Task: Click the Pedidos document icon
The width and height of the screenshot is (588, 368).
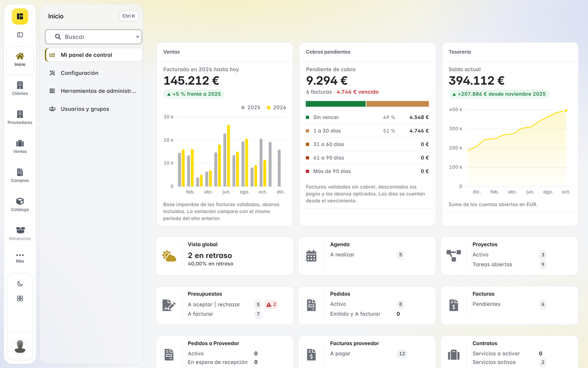Action: pyautogui.click(x=311, y=305)
